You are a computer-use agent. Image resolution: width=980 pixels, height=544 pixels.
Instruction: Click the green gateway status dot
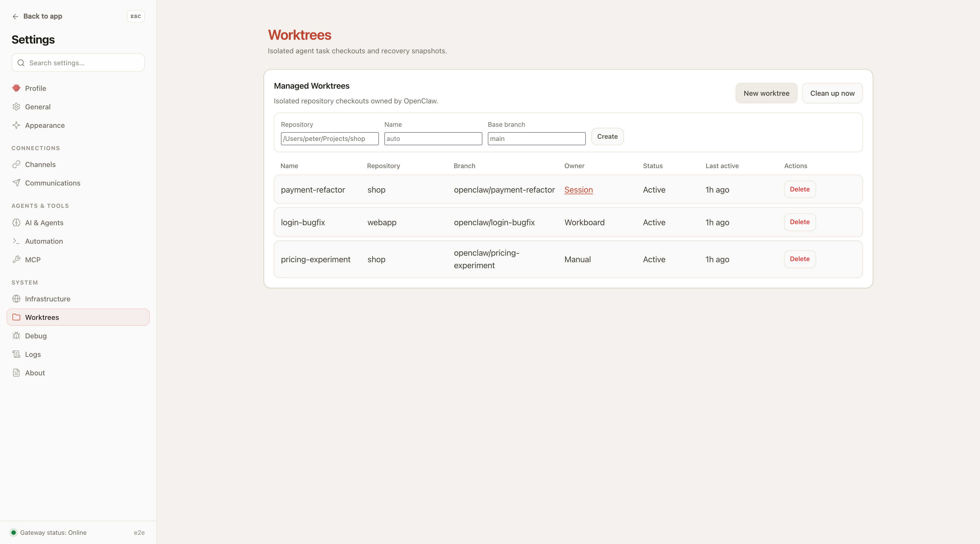point(14,533)
